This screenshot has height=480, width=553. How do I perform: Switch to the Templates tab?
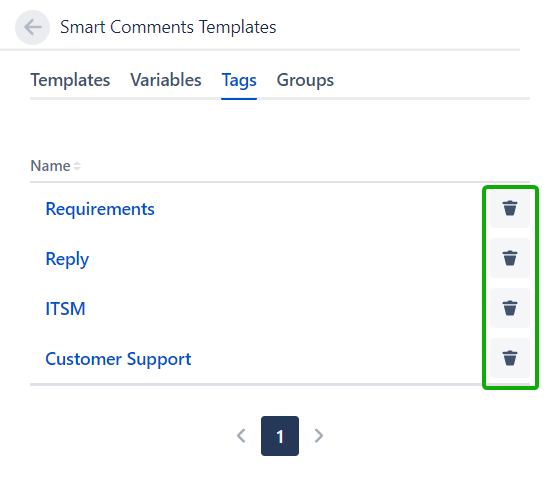[x=70, y=80]
